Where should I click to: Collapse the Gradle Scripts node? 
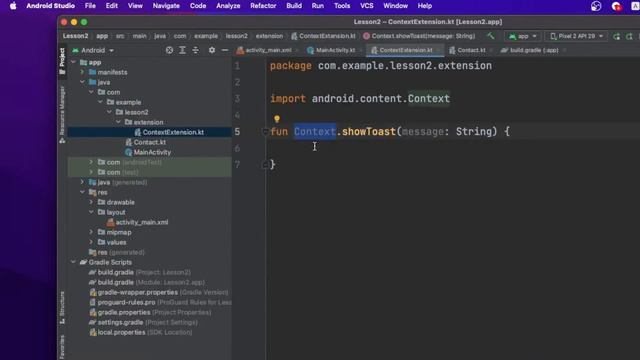[x=73, y=262]
